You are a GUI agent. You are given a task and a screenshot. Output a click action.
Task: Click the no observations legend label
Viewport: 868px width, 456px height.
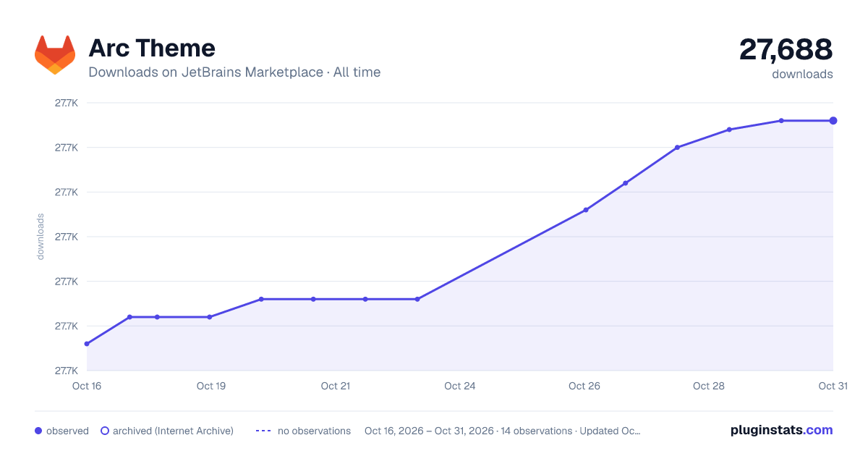[314, 431]
